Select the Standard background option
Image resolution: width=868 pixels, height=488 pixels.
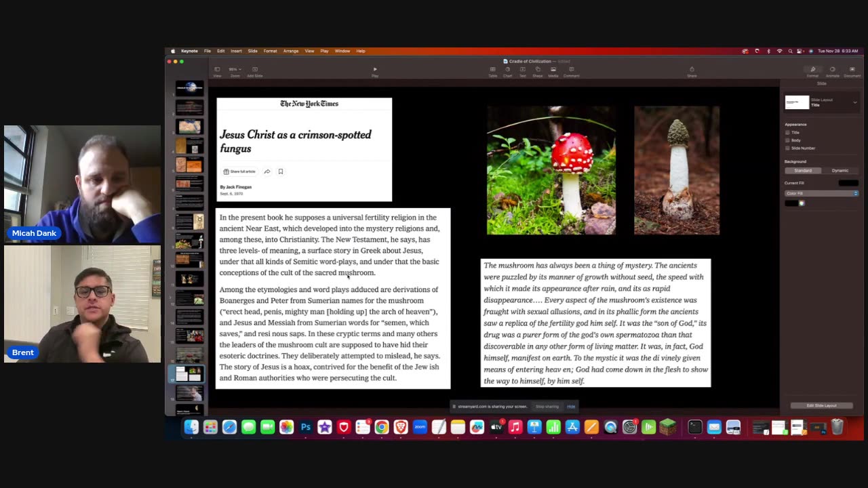[803, 170]
